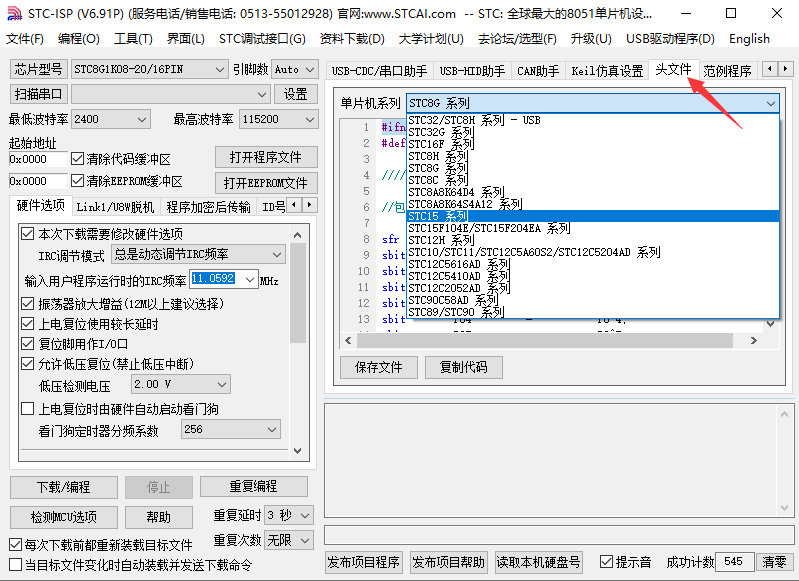This screenshot has height=581, width=799.
Task: Click 检测MCU选项 button
Action: coord(64,517)
